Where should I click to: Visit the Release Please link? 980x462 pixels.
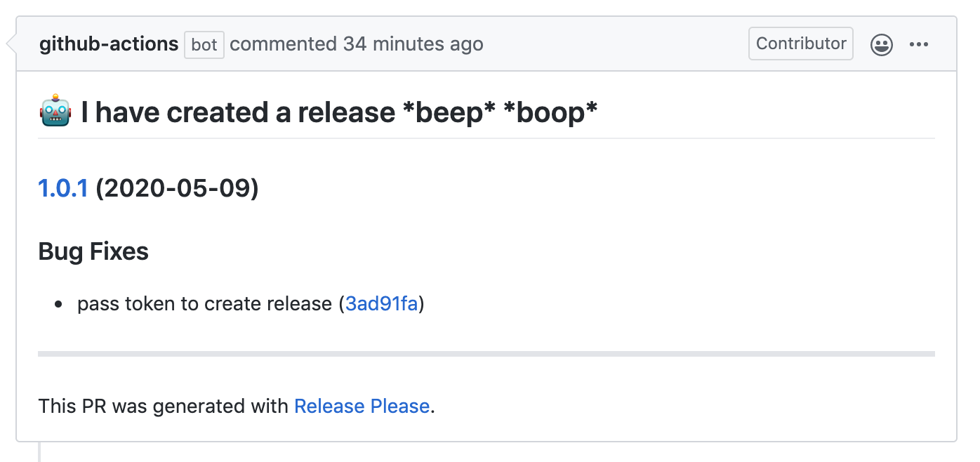pos(362,406)
